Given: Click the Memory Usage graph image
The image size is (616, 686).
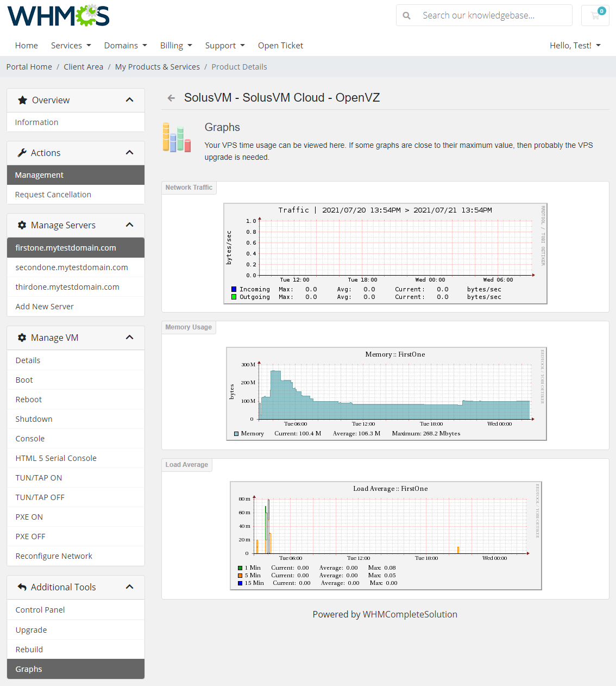Looking at the screenshot, I should (x=386, y=394).
